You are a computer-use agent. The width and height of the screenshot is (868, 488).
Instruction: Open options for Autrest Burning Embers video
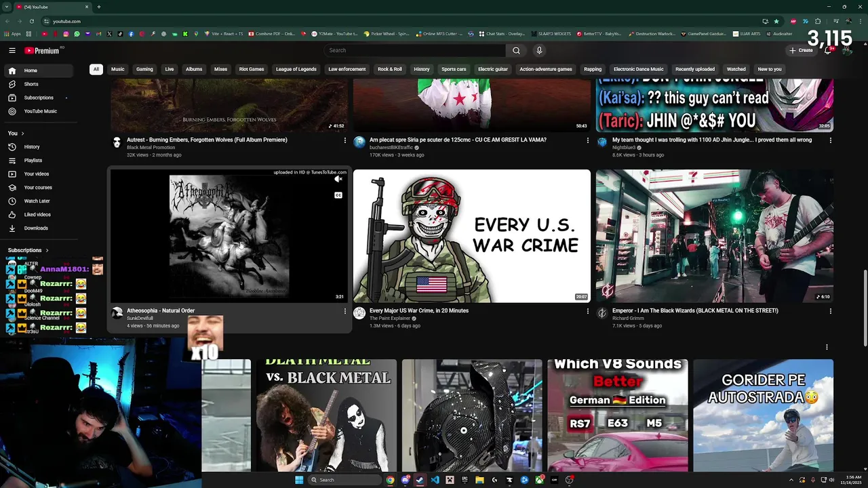click(x=344, y=140)
